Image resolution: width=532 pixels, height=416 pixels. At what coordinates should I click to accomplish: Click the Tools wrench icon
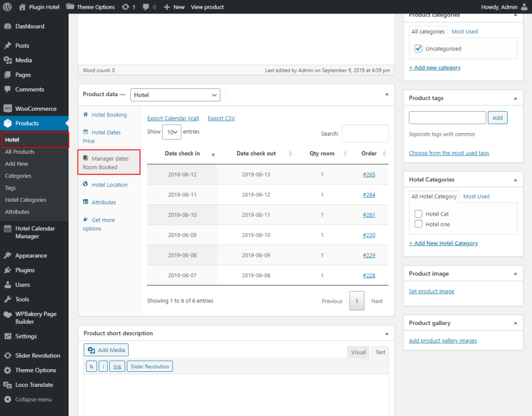pos(7,299)
